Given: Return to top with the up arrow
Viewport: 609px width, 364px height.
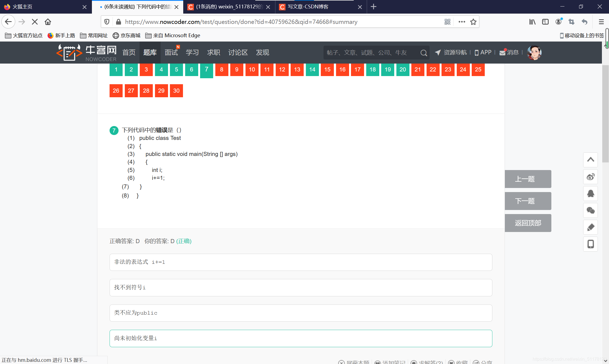Looking at the screenshot, I should pos(591,160).
